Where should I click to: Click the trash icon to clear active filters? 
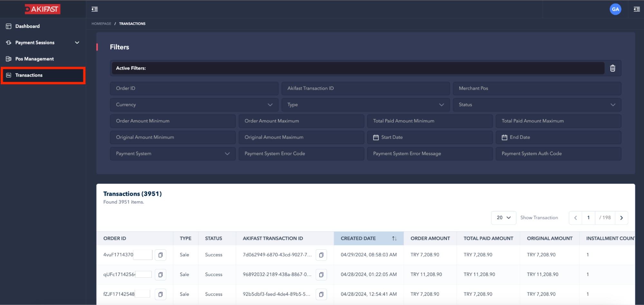[x=612, y=68]
